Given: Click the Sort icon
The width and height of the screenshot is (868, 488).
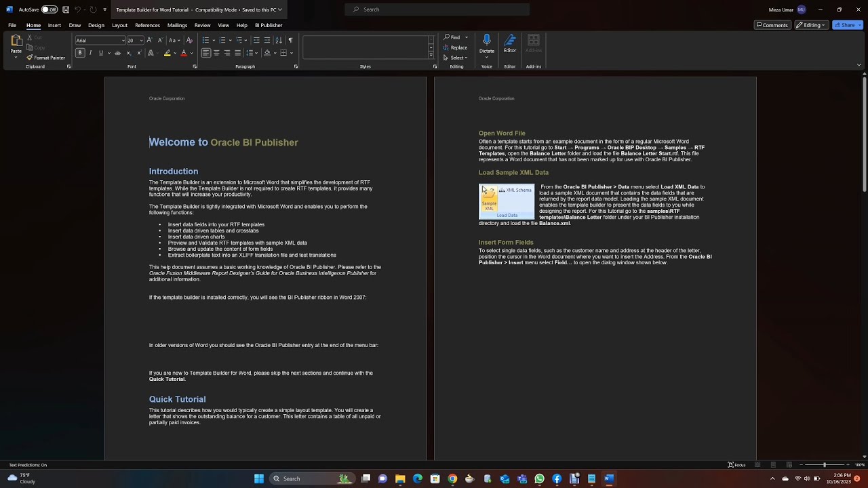Looking at the screenshot, I should point(279,40).
